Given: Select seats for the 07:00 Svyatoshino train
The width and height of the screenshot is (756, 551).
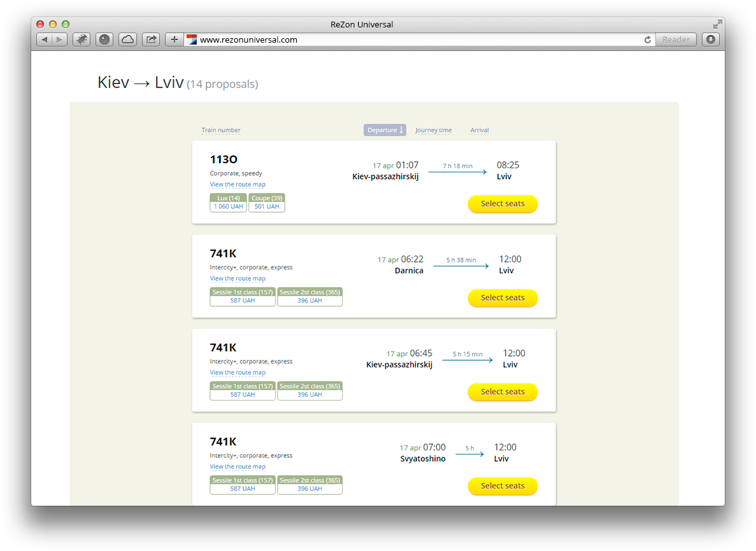Looking at the screenshot, I should click(x=503, y=486).
